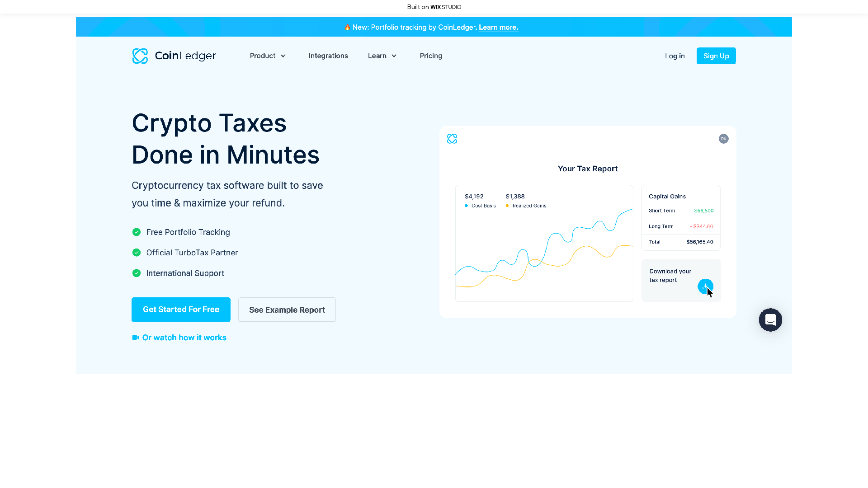
Task: Click the International Support text
Action: (185, 273)
